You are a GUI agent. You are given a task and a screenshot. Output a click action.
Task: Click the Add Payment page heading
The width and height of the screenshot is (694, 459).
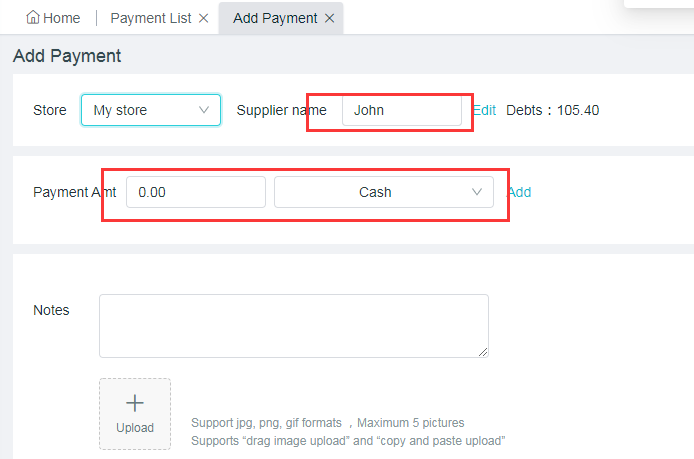[x=67, y=56]
